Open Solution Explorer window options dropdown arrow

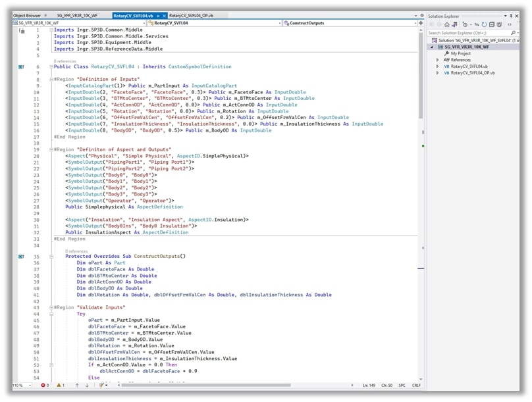tap(505, 16)
